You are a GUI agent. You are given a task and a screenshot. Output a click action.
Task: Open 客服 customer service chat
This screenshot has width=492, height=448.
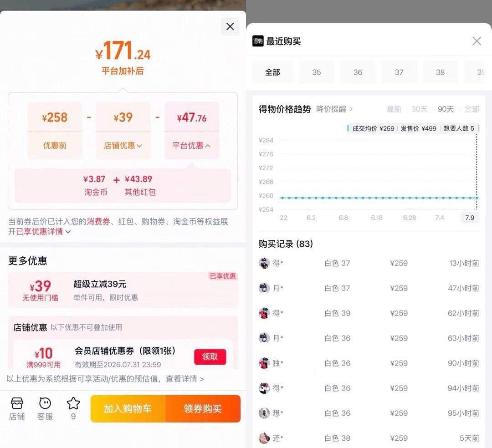45,409
